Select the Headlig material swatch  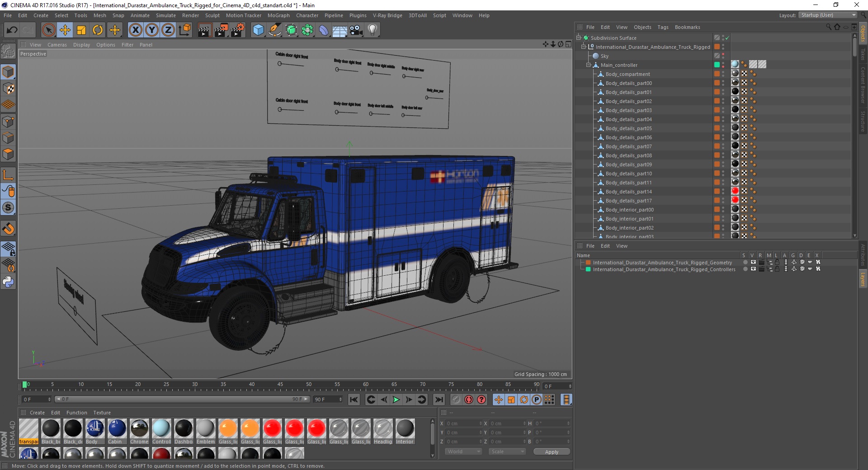pos(383,432)
